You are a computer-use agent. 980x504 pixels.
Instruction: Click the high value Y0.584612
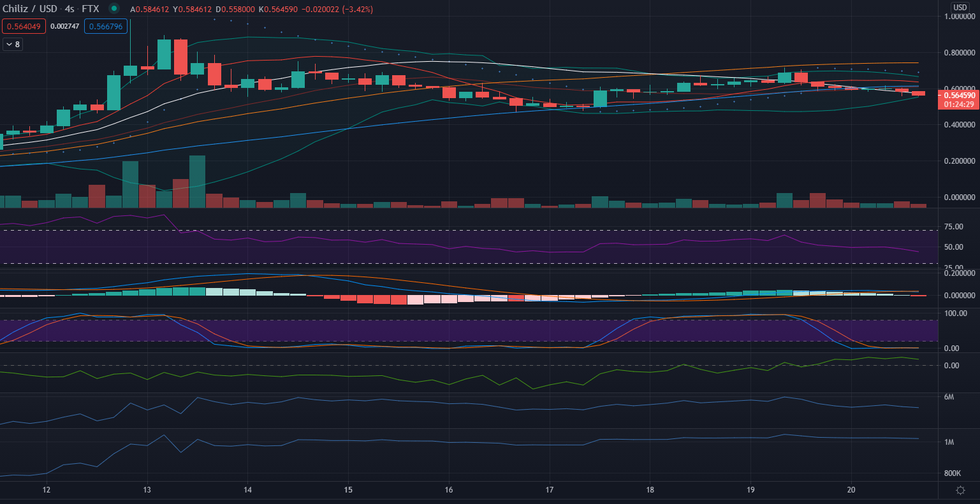[193, 10]
